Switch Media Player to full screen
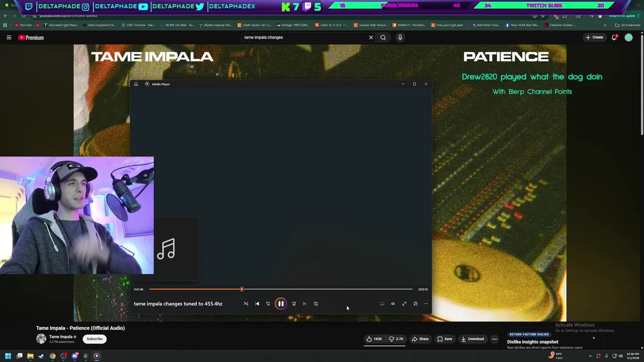644x362 pixels. pyautogui.click(x=404, y=304)
